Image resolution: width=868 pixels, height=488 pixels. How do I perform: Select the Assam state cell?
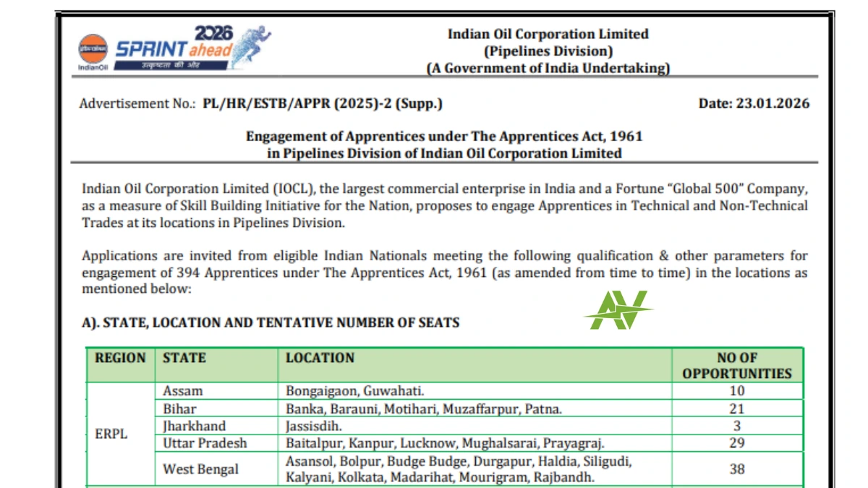pos(183,391)
